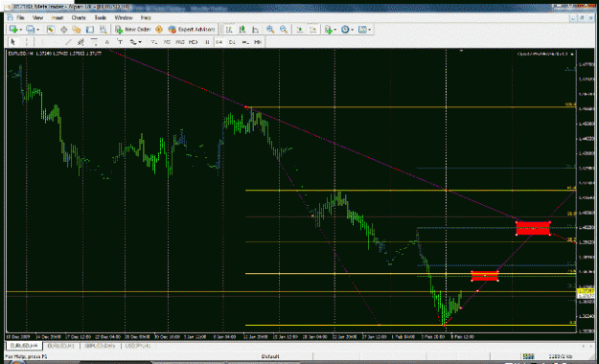Switch chart to bar chart icon

tap(229, 29)
